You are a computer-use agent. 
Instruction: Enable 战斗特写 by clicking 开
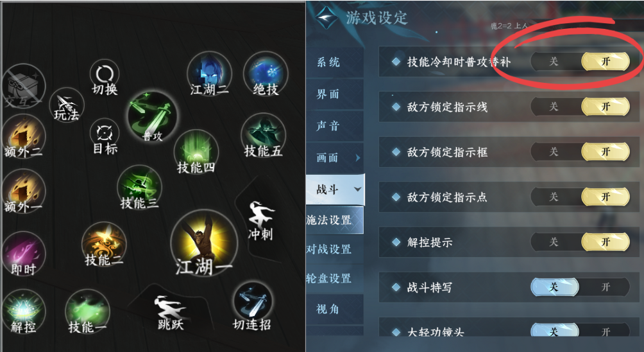coord(606,287)
